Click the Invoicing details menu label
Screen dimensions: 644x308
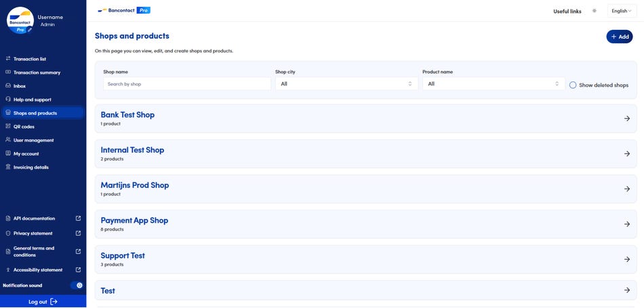[31, 168]
